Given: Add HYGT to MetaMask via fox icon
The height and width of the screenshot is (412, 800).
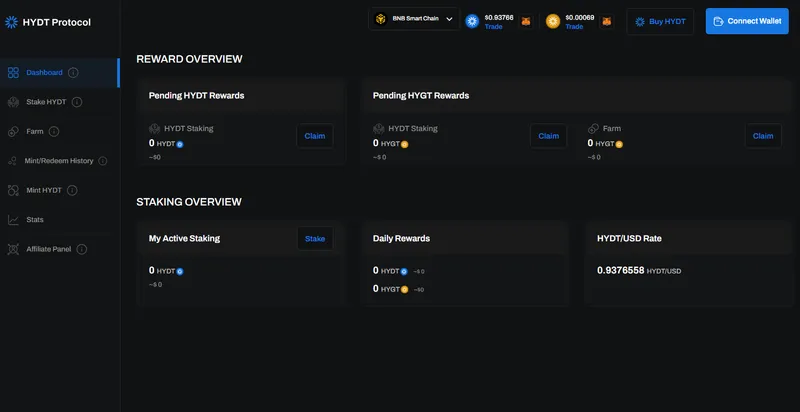Looking at the screenshot, I should tap(606, 21).
